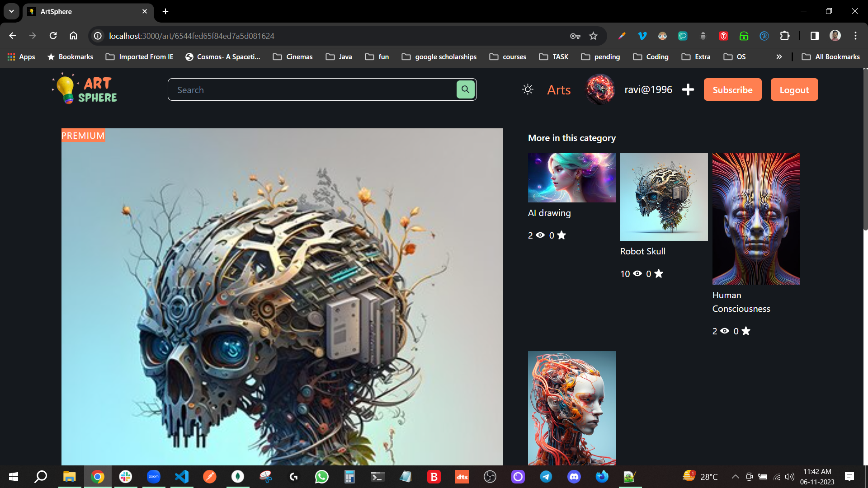The width and height of the screenshot is (868, 488).
Task: Open Visual Studio Code from the taskbar
Action: pos(182,477)
